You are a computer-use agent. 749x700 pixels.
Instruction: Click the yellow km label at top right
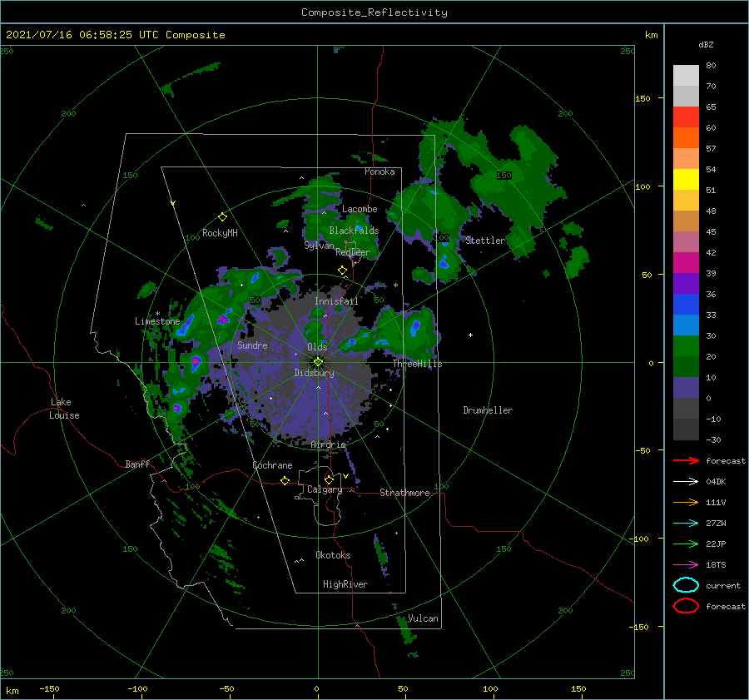651,35
